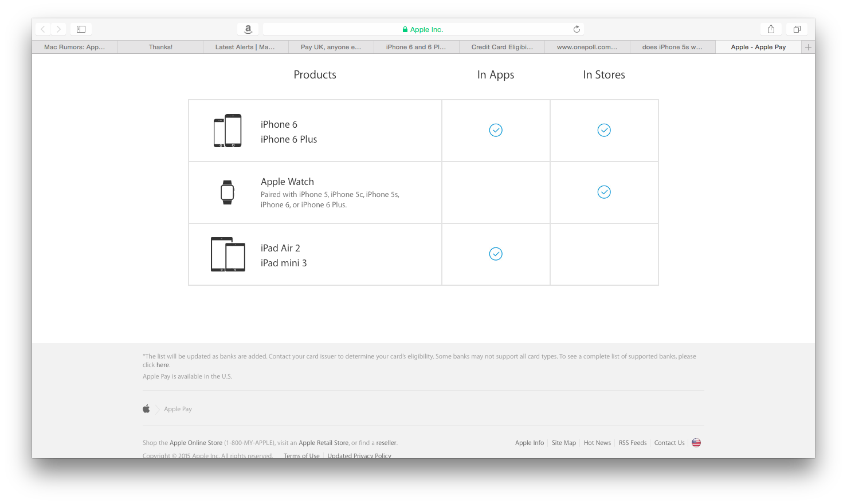Open Site Map footer link
Viewport: 847px width, 504px height.
pyautogui.click(x=564, y=443)
